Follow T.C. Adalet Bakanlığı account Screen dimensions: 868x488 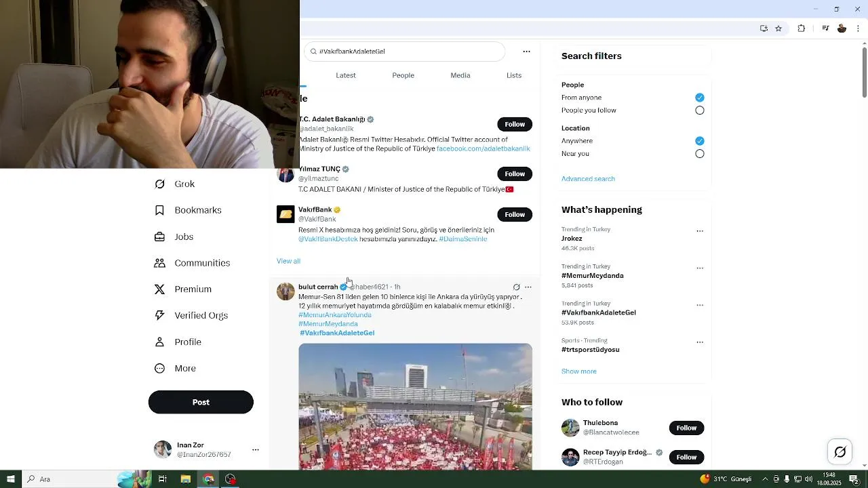(x=515, y=124)
